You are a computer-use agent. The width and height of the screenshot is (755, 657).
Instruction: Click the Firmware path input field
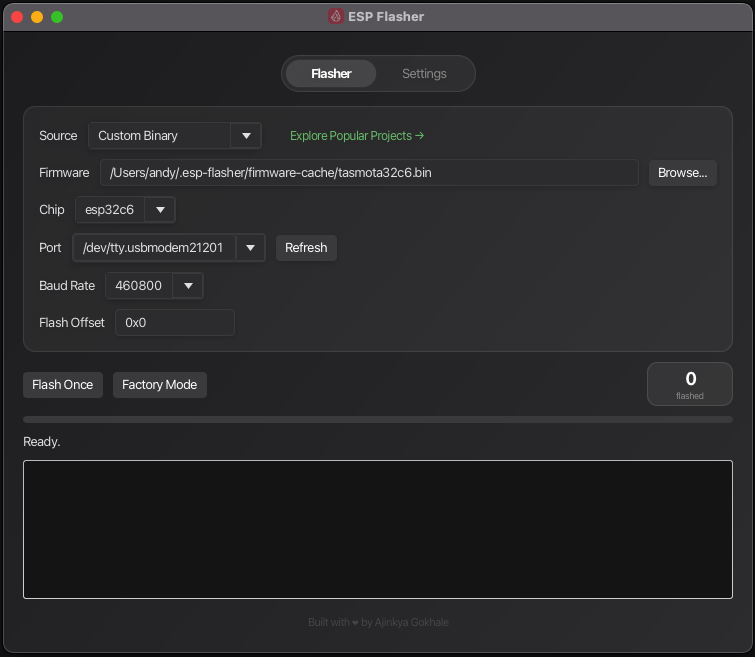coord(369,172)
